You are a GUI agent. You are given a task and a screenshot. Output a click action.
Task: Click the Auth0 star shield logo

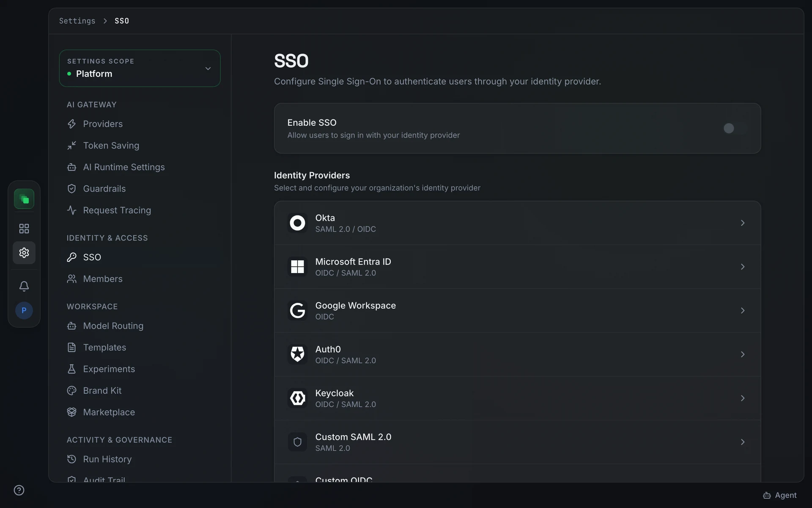coord(297,354)
